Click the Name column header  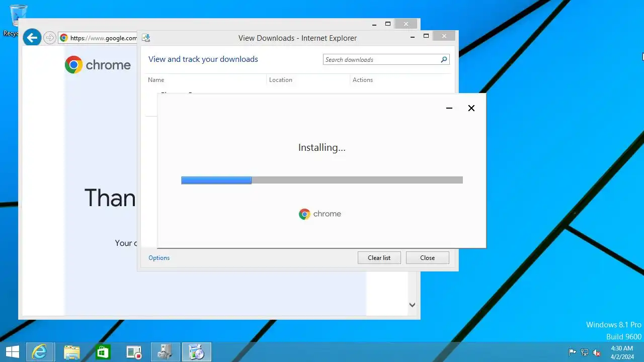pos(156,80)
